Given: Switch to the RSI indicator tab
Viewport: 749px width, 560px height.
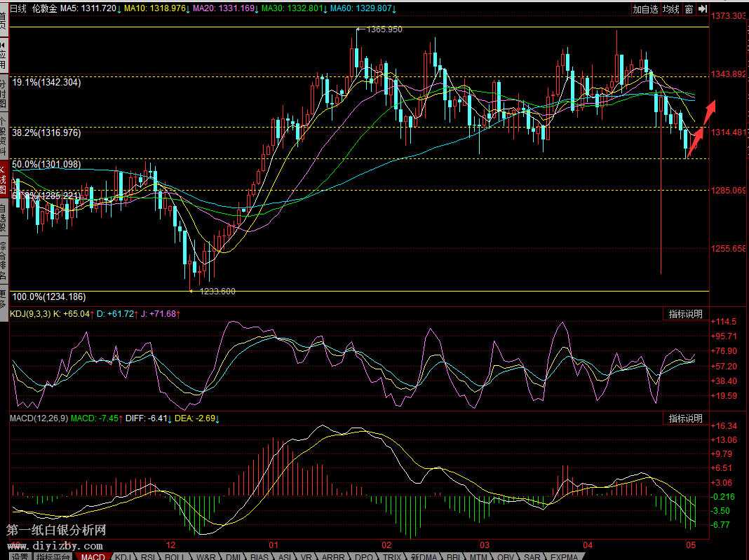Looking at the screenshot, I should [147, 556].
